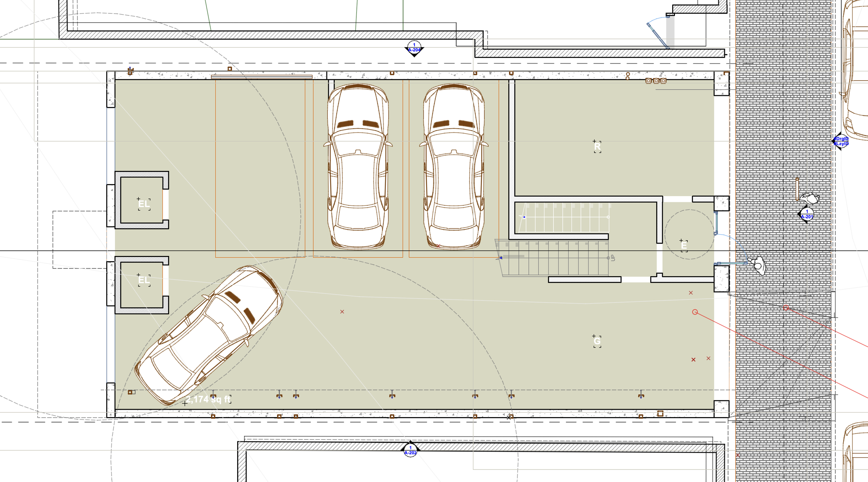Select the sliding door in the top wall
868x482 pixels.
(x=262, y=77)
